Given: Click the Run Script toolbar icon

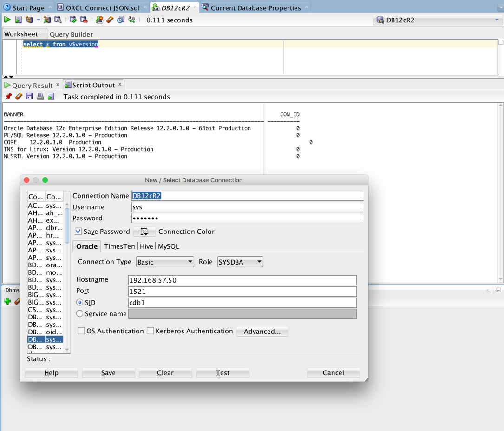Looking at the screenshot, I should (x=18, y=20).
